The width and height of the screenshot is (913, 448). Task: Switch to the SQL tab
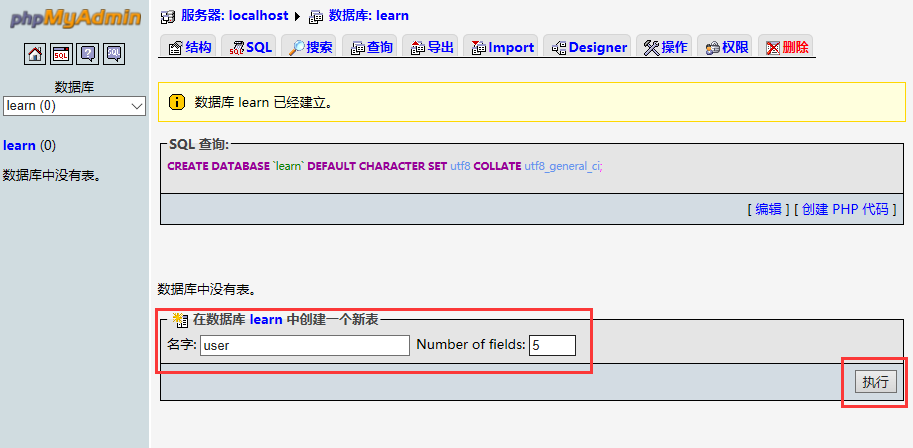coord(250,47)
